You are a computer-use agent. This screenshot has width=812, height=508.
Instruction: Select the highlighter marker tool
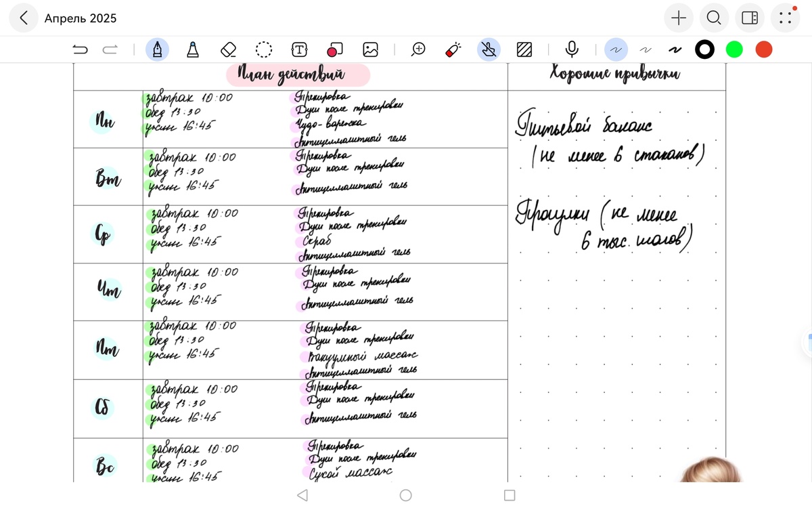click(193, 49)
